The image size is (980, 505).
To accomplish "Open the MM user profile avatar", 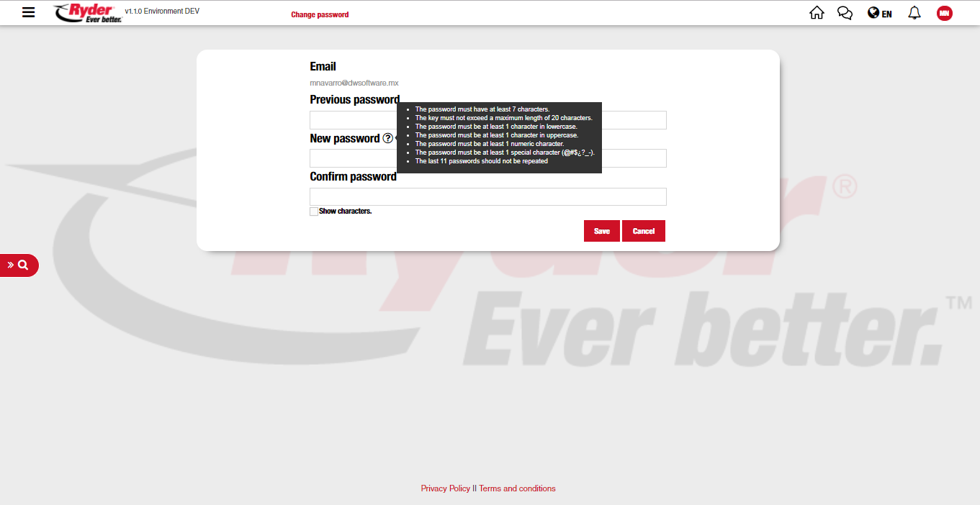I will tap(944, 13).
